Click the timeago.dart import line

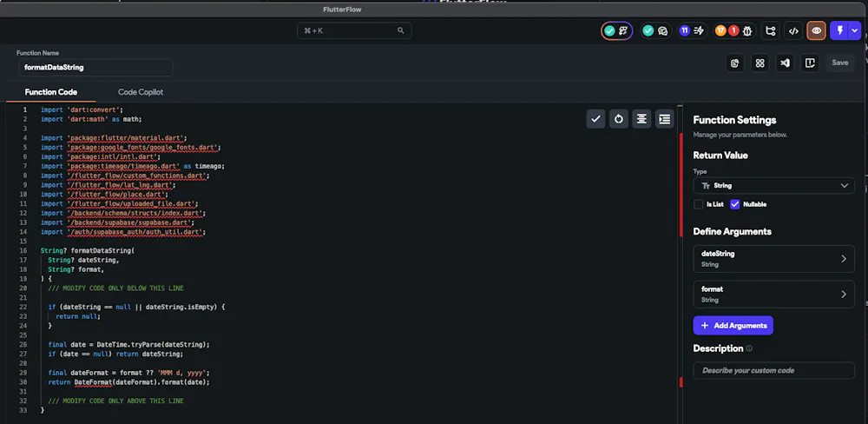133,166
